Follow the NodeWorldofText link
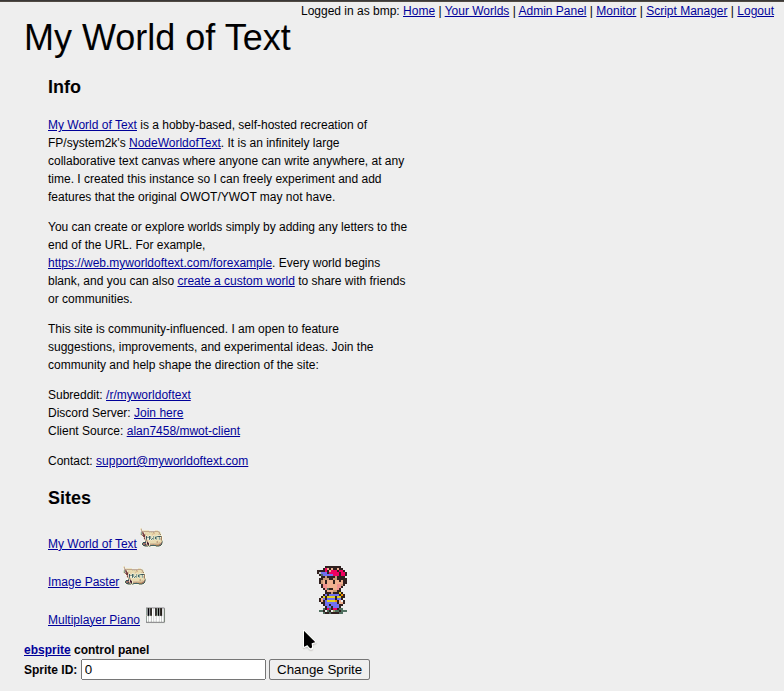784x691 pixels. coord(175,143)
